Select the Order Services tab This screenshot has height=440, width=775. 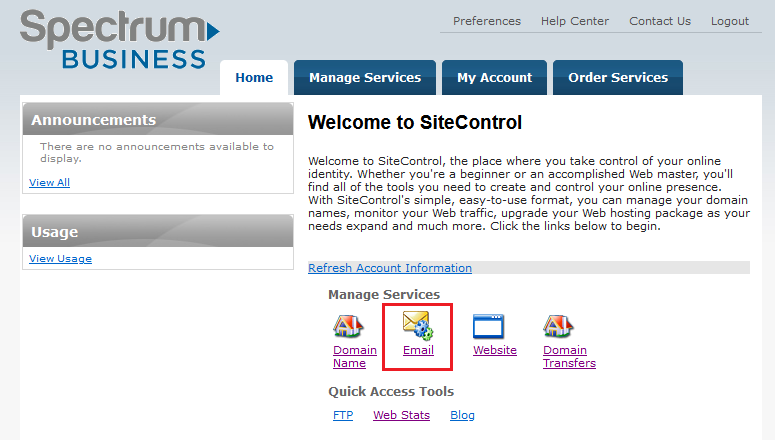tap(618, 78)
